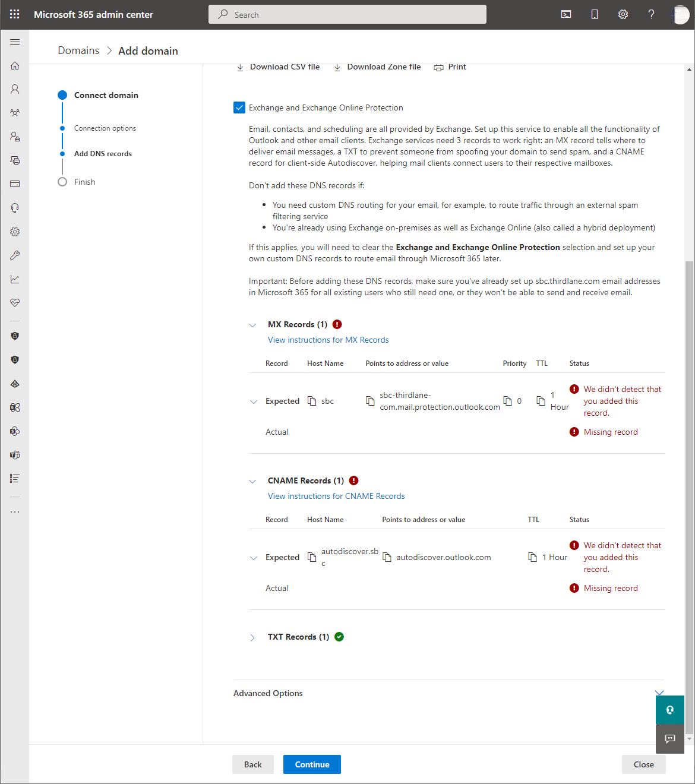695x784 pixels.
Task: Open Billing card icon in sidebar
Action: (15, 184)
